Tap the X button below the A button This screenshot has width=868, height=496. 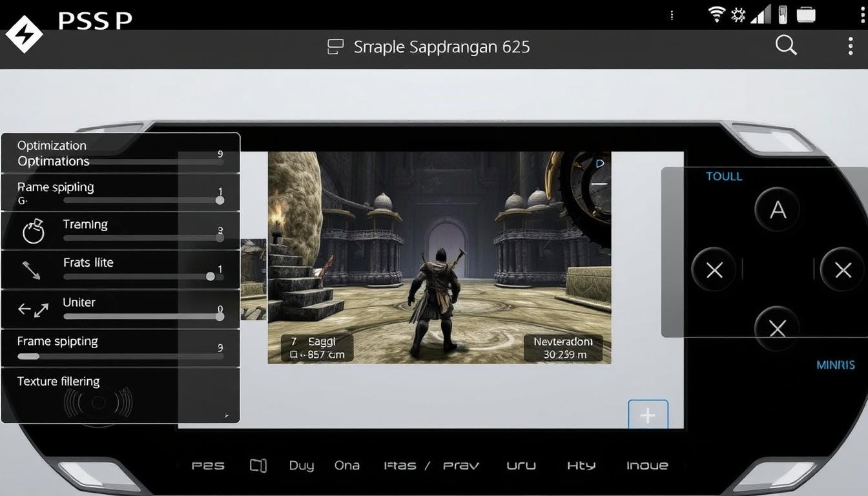778,329
